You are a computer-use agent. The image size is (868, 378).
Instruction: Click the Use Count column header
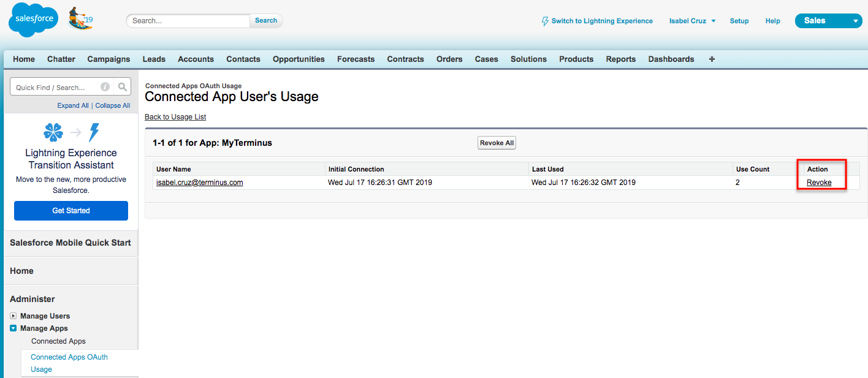pos(753,169)
